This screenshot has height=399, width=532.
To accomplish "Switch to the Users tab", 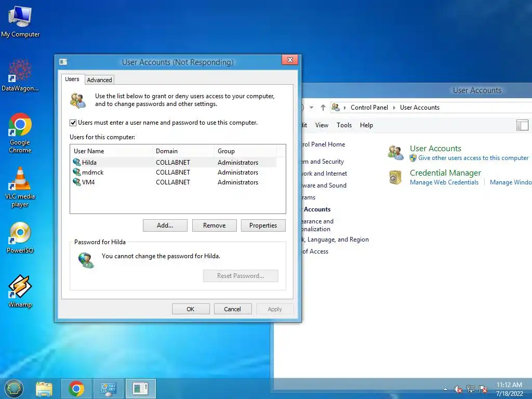I will coord(72,79).
